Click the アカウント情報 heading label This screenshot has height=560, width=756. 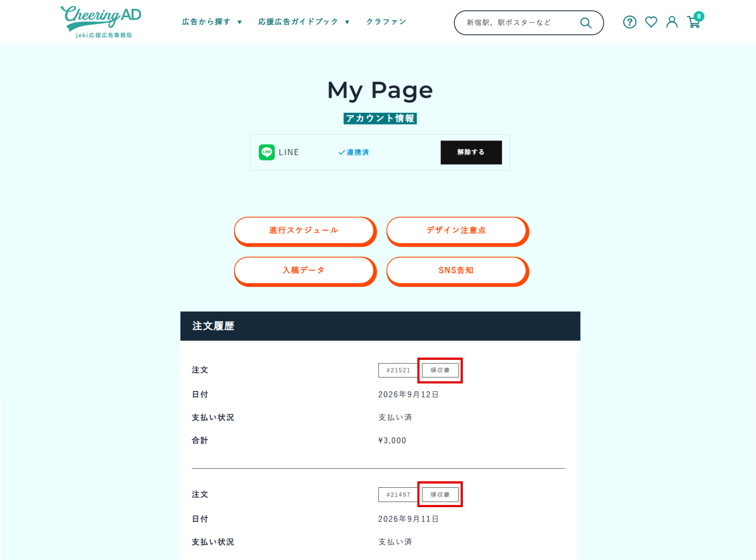tap(380, 118)
